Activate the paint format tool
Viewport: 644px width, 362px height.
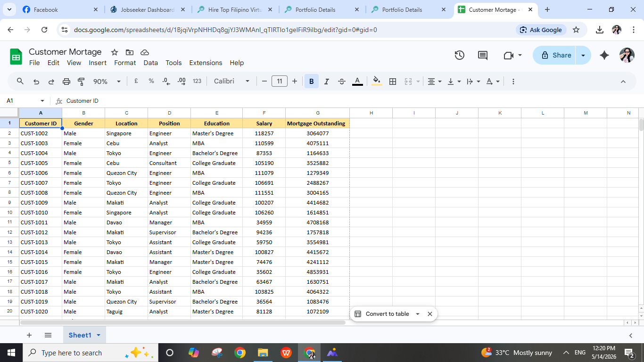(81, 82)
